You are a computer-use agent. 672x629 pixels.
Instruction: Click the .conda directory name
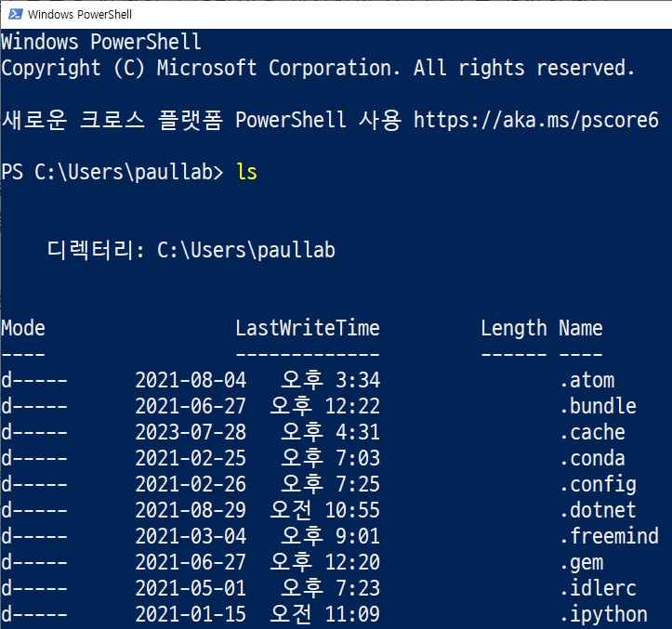point(592,458)
